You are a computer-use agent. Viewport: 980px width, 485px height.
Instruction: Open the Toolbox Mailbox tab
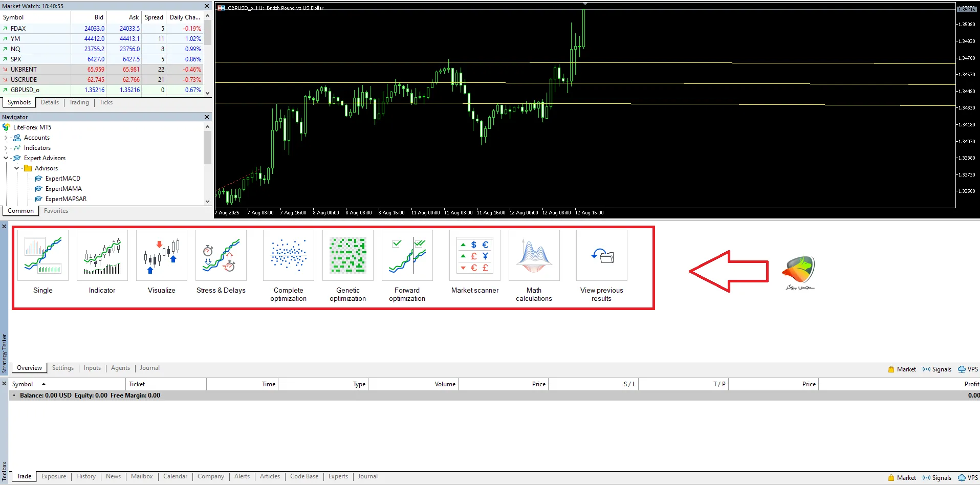[x=142, y=476]
